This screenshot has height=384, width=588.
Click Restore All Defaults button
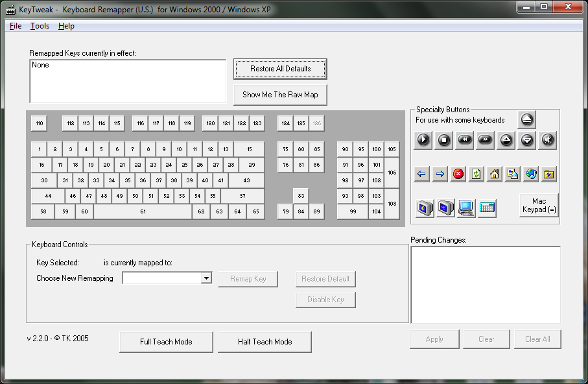point(280,69)
